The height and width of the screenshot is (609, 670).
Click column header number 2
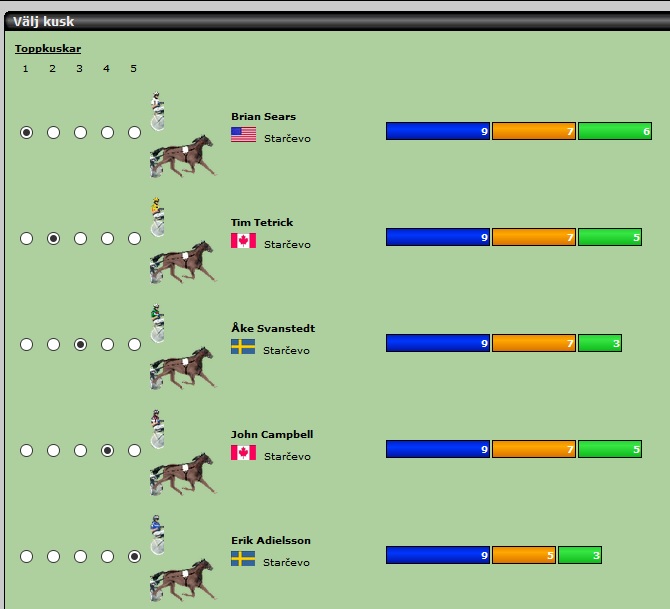click(x=53, y=68)
